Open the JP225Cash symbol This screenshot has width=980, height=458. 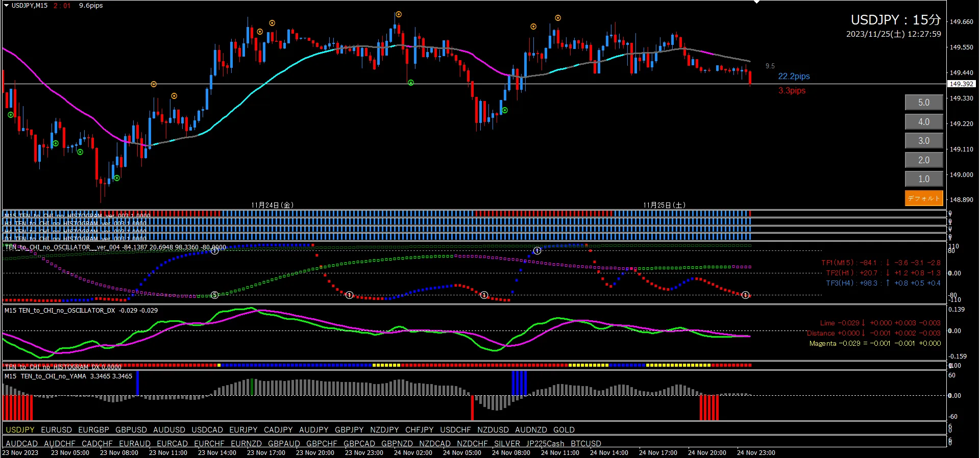(545, 444)
